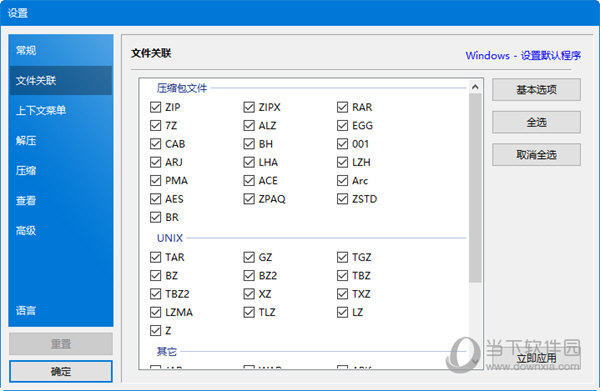Toggle the XZ checkbox
The width and height of the screenshot is (600, 391).
[249, 294]
